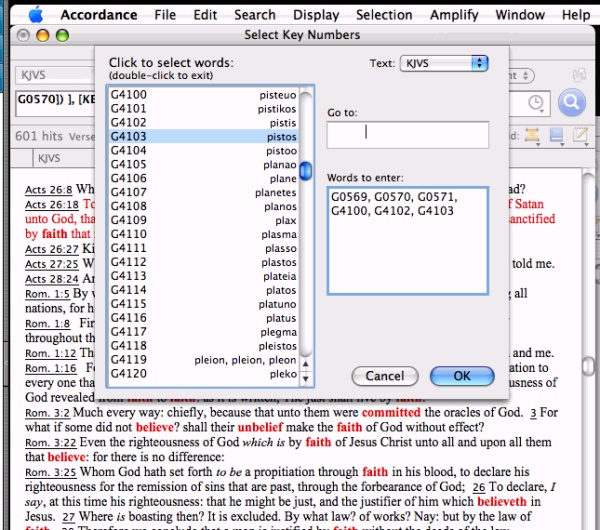Open the Text KJVS dropdown in dialog

[x=444, y=64]
